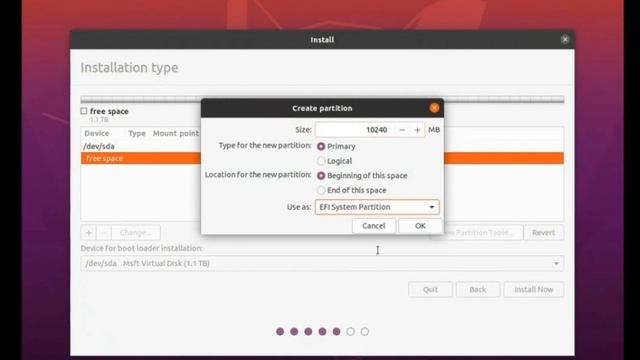Click the Size input field showing 10240
The width and height of the screenshot is (640, 360).
355,130
